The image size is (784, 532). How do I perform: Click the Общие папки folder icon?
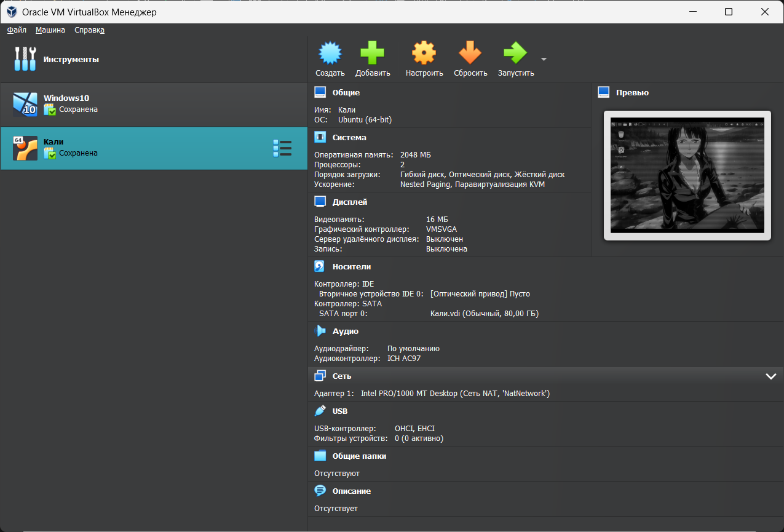pyautogui.click(x=320, y=456)
